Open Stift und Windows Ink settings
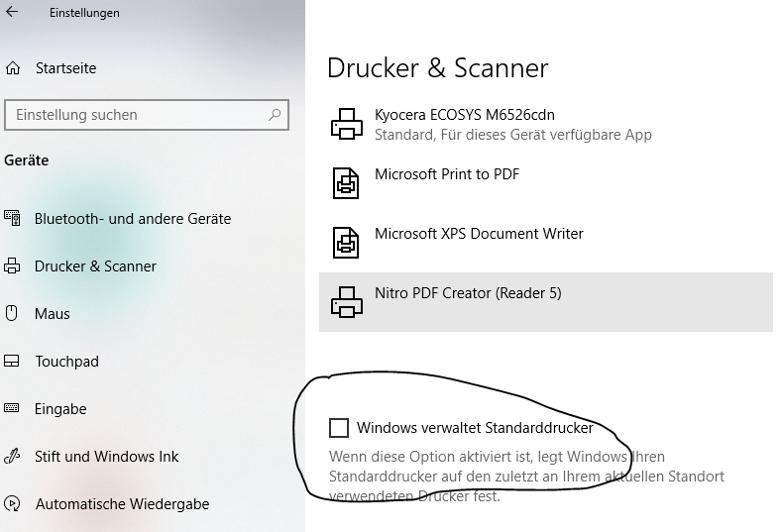Screen dimensions: 781x532 pyautogui.click(x=106, y=457)
